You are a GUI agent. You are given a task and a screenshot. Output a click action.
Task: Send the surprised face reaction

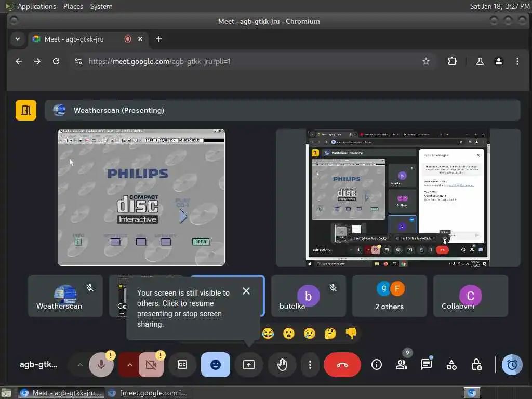(289, 334)
